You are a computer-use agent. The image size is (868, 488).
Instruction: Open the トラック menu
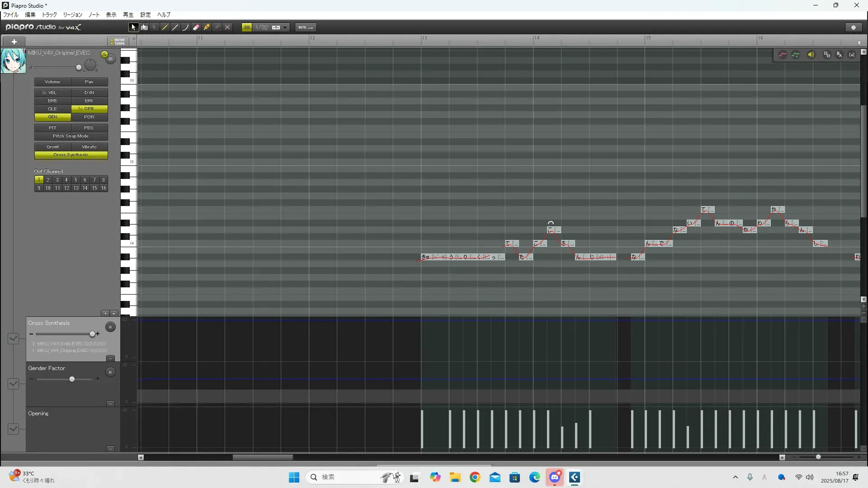click(49, 15)
